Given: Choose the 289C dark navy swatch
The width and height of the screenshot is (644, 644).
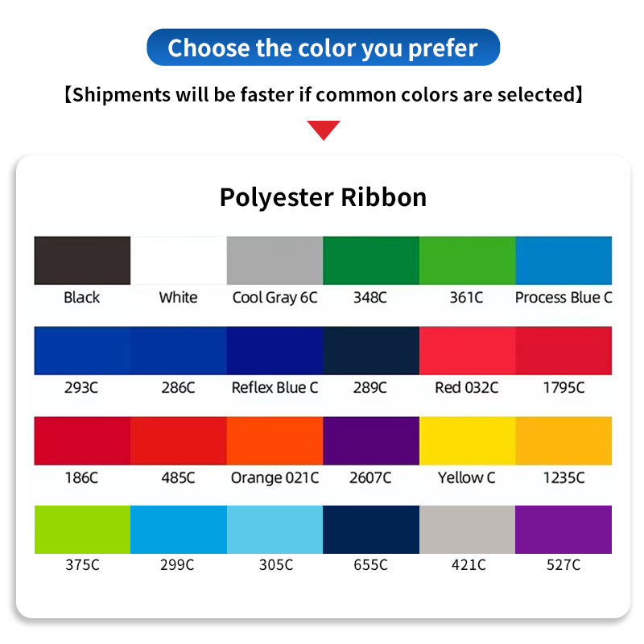Looking at the screenshot, I should click(x=371, y=351).
